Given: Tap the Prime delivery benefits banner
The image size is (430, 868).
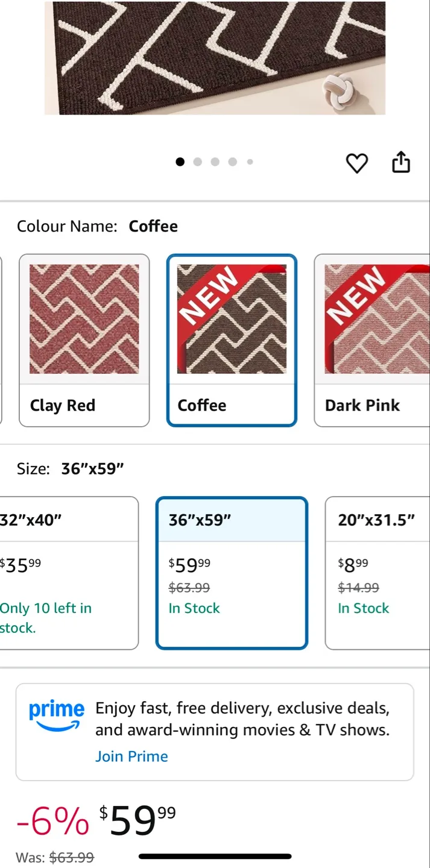Looking at the screenshot, I should 242,719.
